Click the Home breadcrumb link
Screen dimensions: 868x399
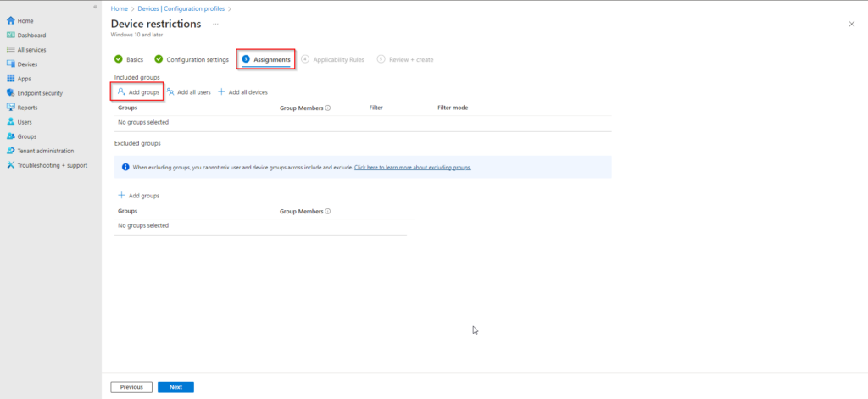coord(119,8)
